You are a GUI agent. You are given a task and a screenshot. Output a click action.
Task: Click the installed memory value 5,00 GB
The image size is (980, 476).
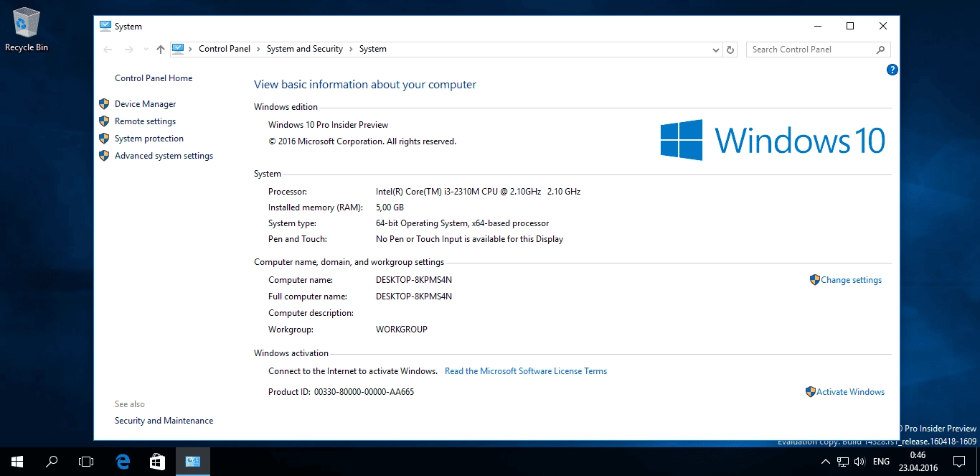click(390, 207)
